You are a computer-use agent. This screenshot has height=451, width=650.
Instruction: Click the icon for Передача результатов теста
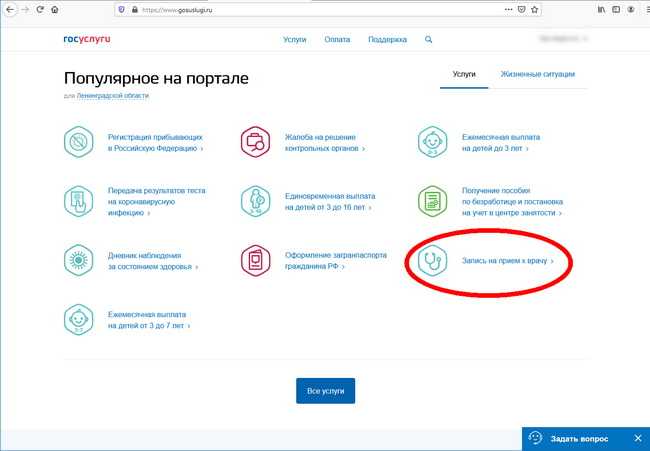(79, 201)
